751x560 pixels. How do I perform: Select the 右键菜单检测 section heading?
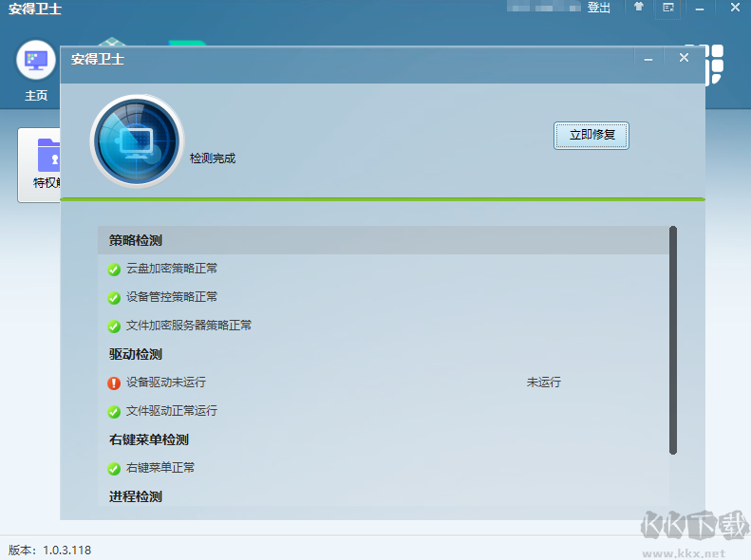point(149,439)
